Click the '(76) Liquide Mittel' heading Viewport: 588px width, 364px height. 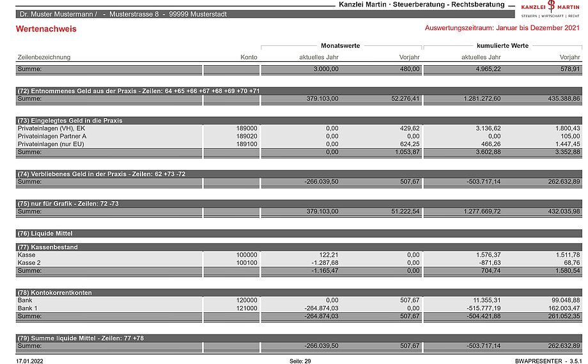point(299,233)
